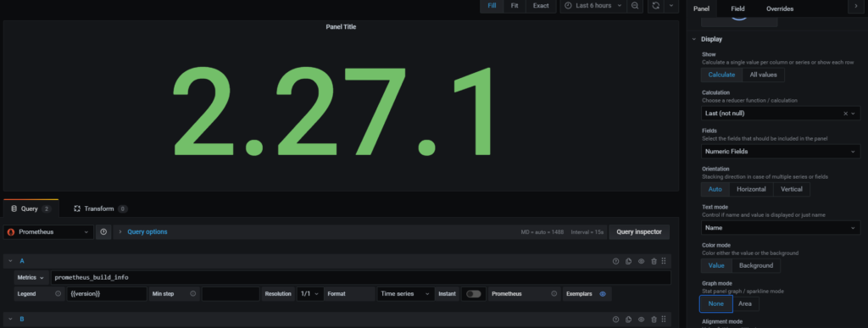The height and width of the screenshot is (328, 868).
Task: Click the Transform tab icon
Action: [x=77, y=208]
